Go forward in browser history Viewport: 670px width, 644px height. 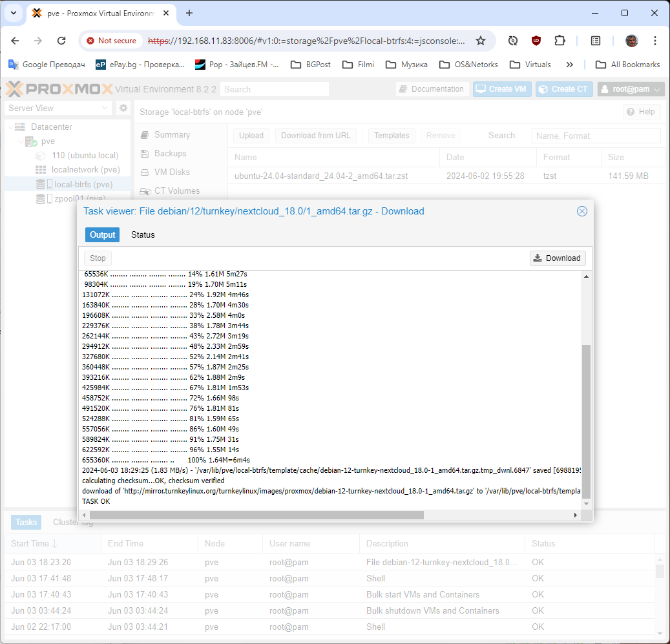pos(38,41)
